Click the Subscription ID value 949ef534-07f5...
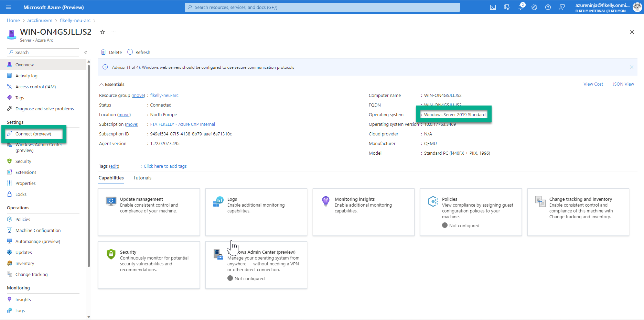This screenshot has width=644, height=320. (x=191, y=134)
